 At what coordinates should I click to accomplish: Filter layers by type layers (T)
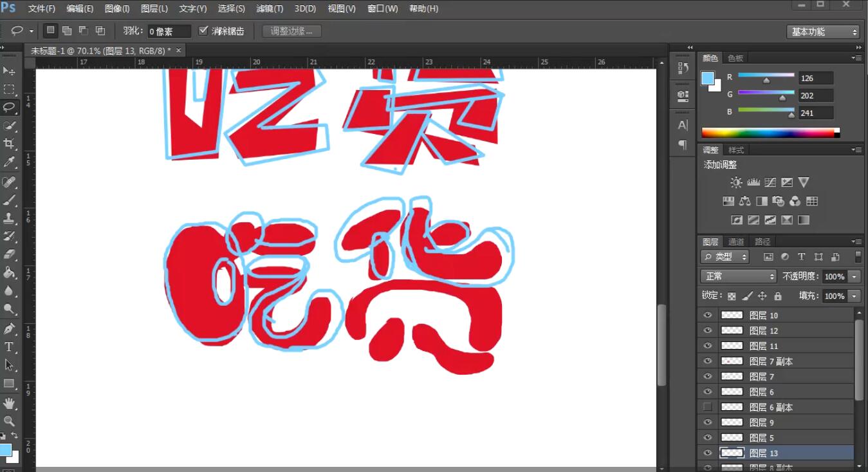click(x=802, y=257)
